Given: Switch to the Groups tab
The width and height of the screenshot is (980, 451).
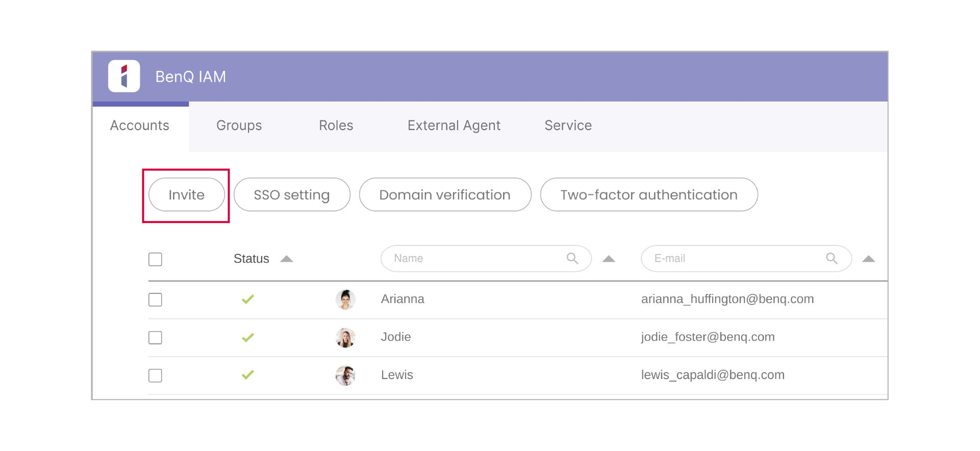Looking at the screenshot, I should click(239, 126).
